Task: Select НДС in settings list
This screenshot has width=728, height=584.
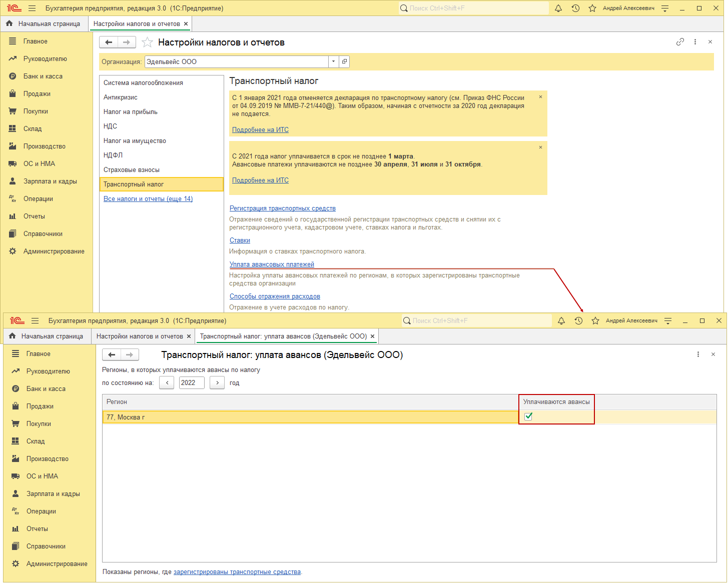Action: coord(162,126)
